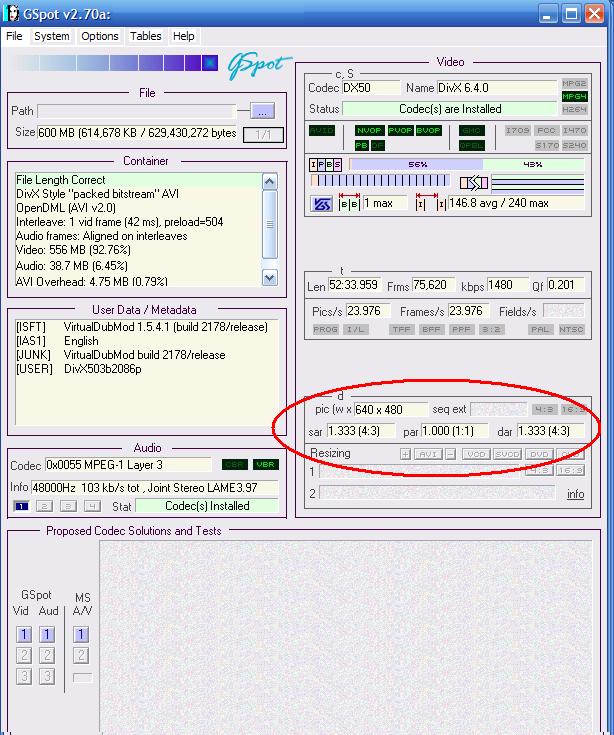
Task: Click the BVOP indicator badge
Action: 428,130
